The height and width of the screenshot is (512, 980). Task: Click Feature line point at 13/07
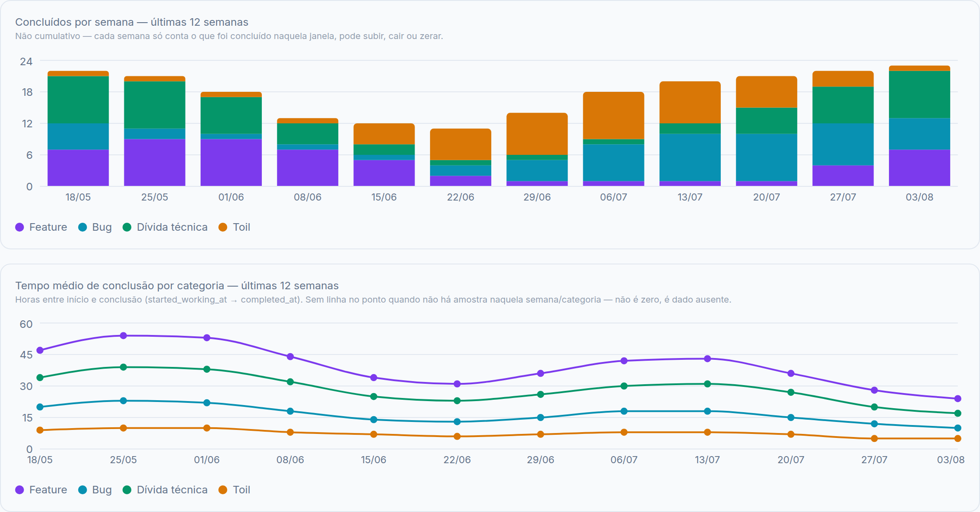click(x=707, y=358)
